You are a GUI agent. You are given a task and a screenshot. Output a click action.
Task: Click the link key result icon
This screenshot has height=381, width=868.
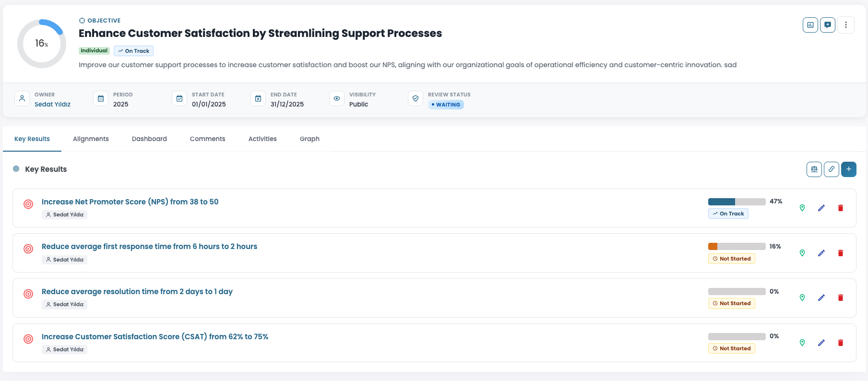[x=832, y=169]
